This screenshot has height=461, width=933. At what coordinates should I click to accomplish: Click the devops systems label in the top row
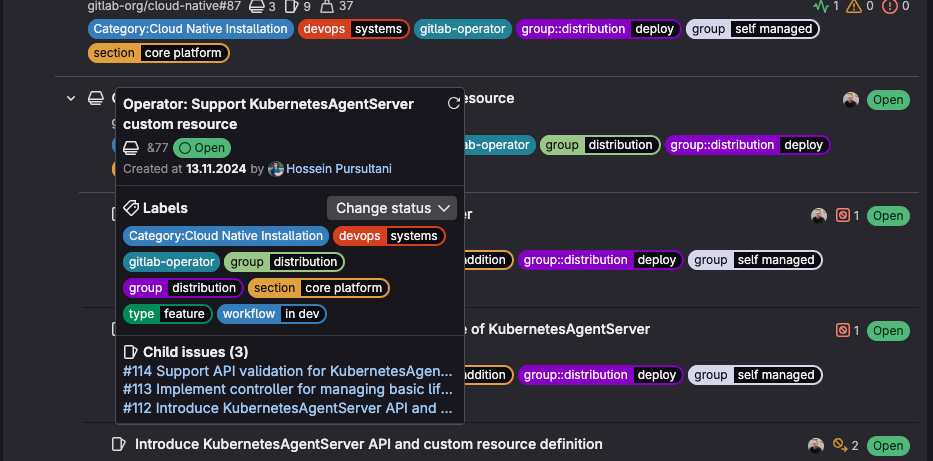pos(353,29)
